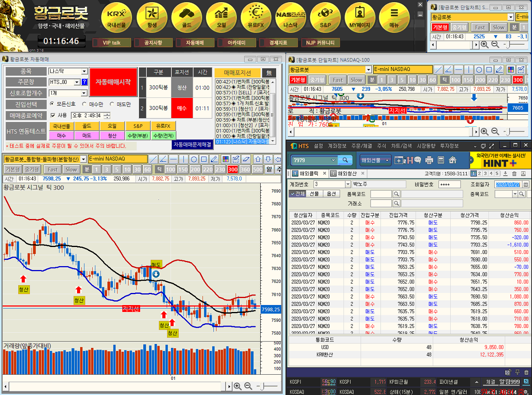532x395 pixels.
Task: Open calculator icon in HTS toolbar
Action: [x=441, y=160]
